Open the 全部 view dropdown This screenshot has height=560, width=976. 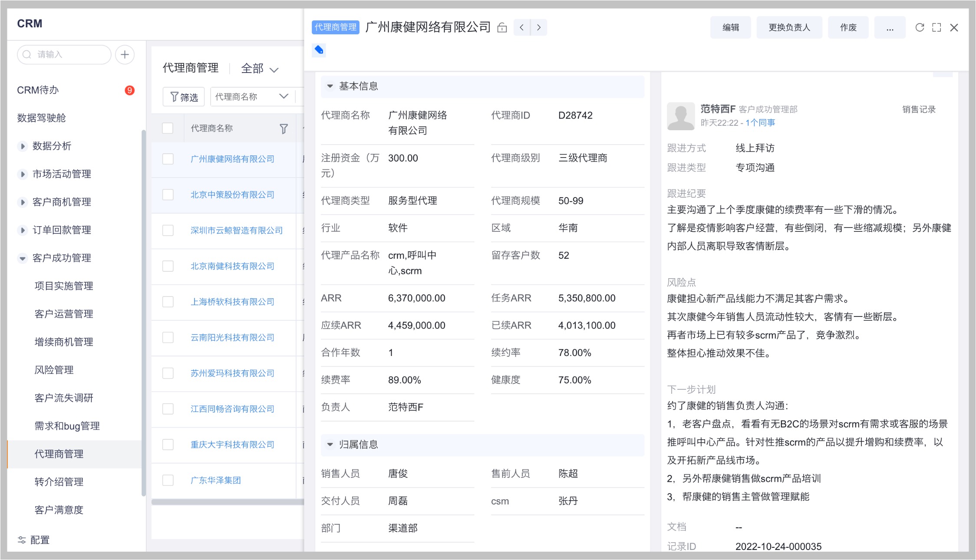(x=260, y=69)
